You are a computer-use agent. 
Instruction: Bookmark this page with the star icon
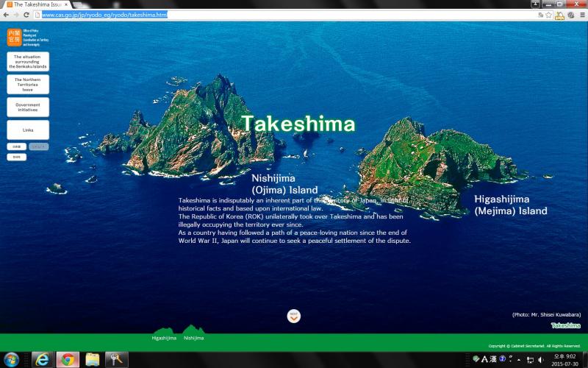(548, 15)
